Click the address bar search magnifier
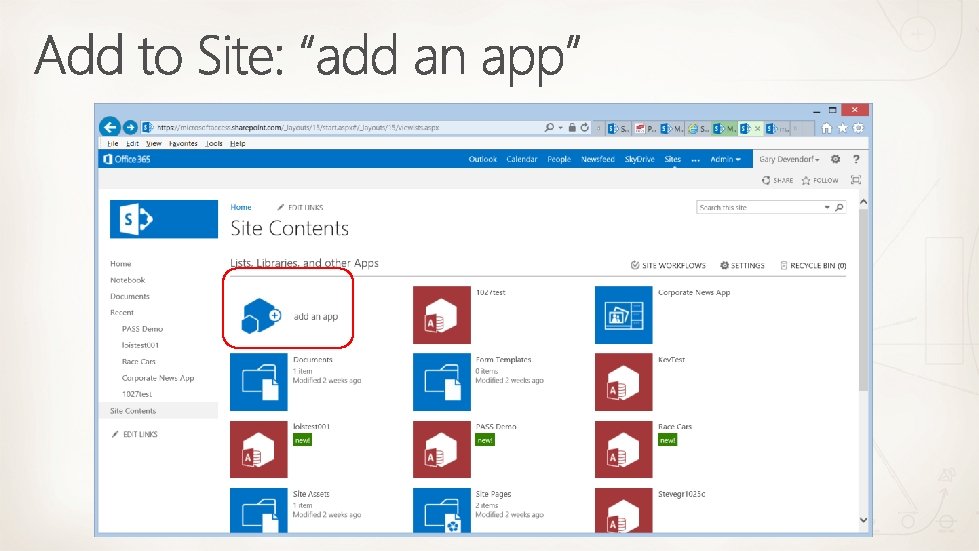This screenshot has width=979, height=551. pyautogui.click(x=549, y=127)
